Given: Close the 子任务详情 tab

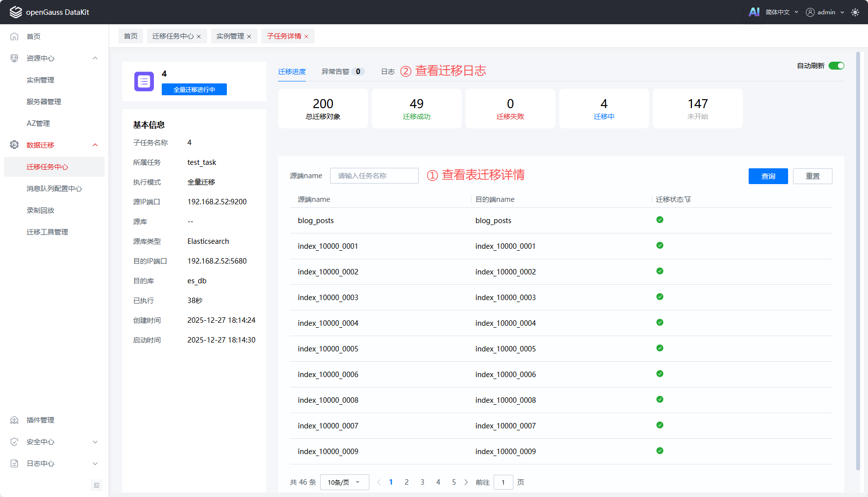Looking at the screenshot, I should [x=306, y=37].
